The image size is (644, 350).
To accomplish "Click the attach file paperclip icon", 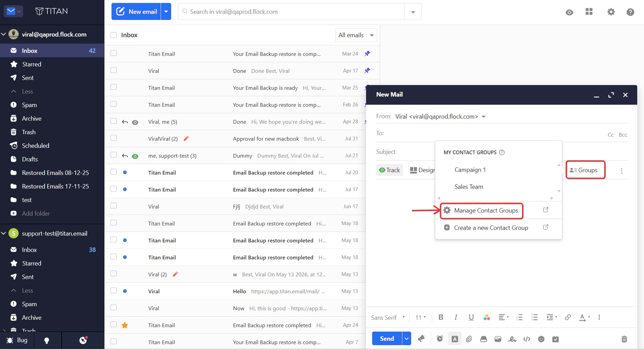I will pyautogui.click(x=469, y=339).
